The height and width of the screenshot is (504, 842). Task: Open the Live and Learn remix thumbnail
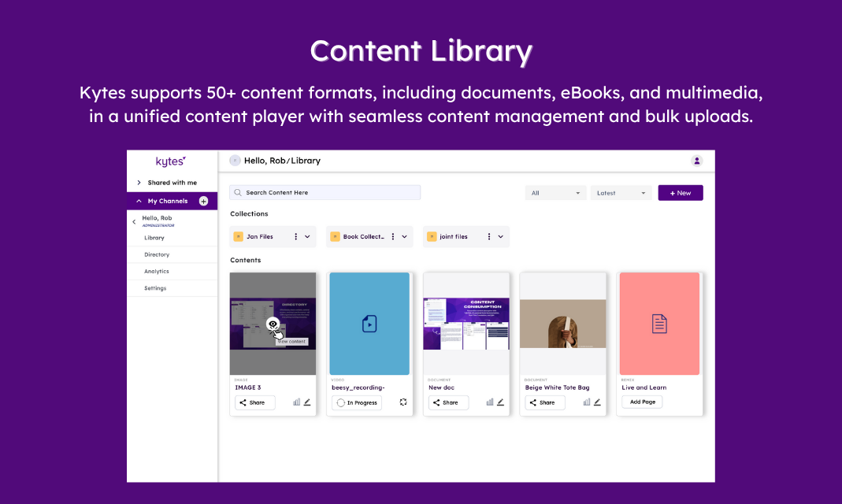[x=659, y=324]
